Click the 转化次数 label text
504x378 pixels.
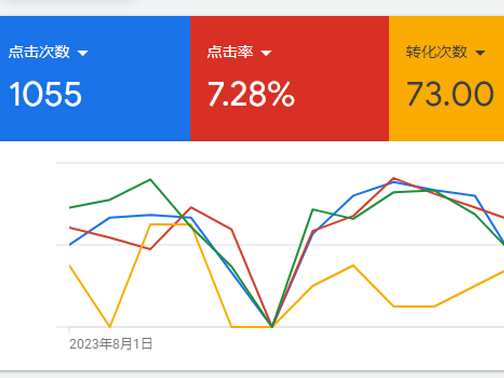pos(436,52)
